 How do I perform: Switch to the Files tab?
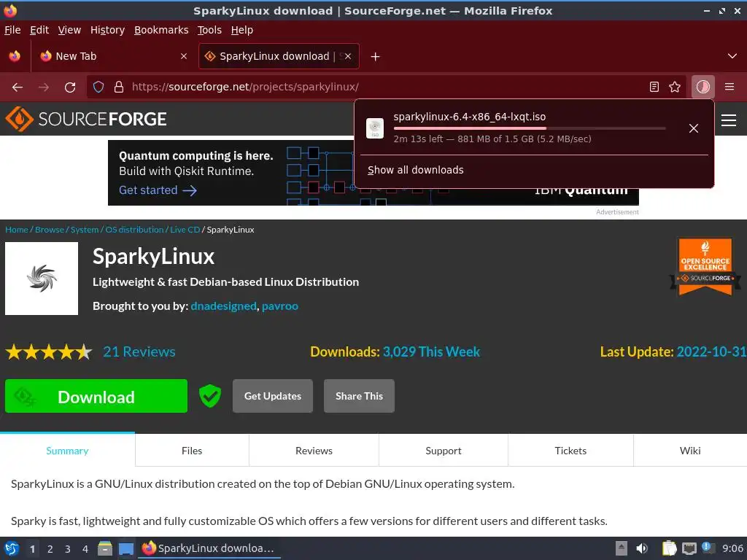(192, 451)
